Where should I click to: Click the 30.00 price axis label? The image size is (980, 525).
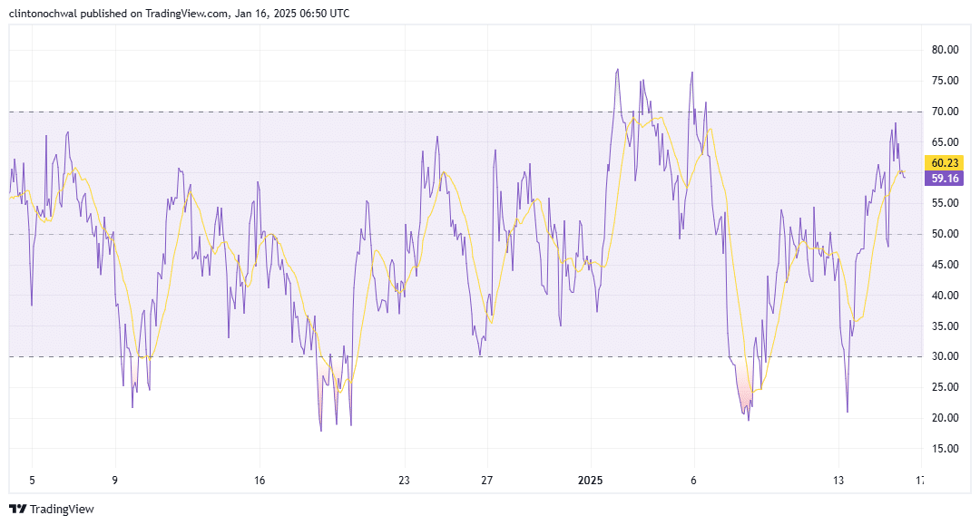pos(945,355)
